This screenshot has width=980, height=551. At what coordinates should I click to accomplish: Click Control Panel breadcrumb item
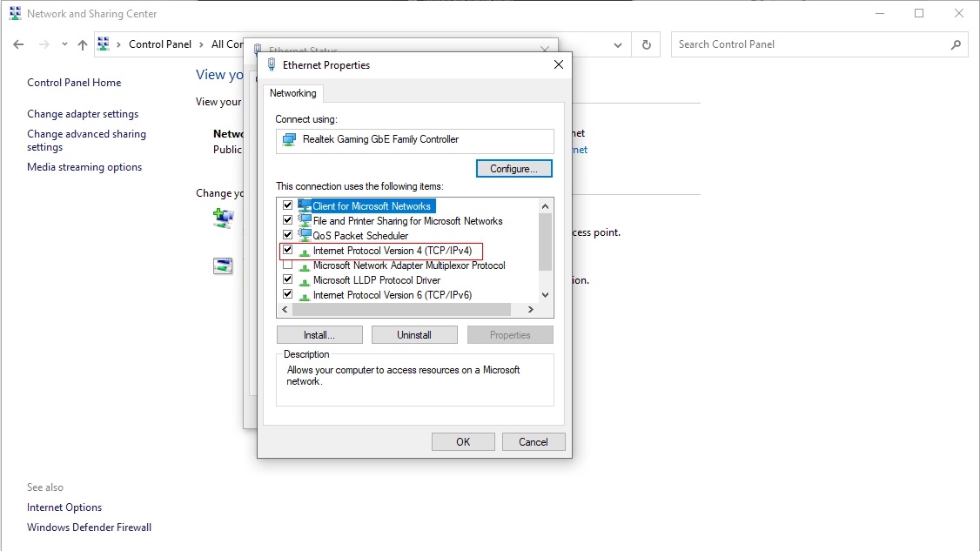pos(160,44)
